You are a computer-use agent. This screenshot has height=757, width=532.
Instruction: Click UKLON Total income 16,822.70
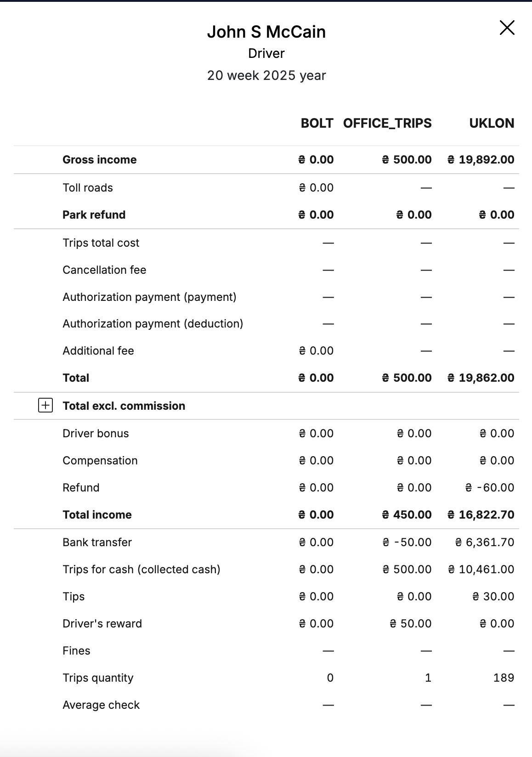point(481,514)
